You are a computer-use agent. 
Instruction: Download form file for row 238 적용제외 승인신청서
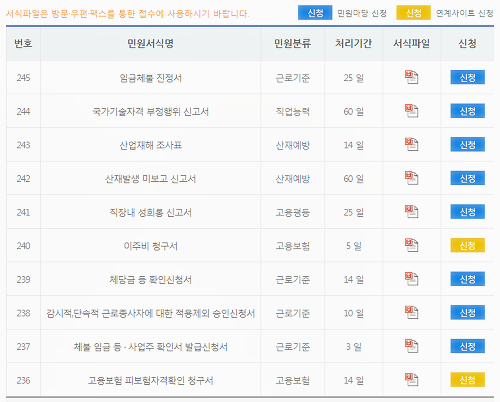[x=411, y=313]
